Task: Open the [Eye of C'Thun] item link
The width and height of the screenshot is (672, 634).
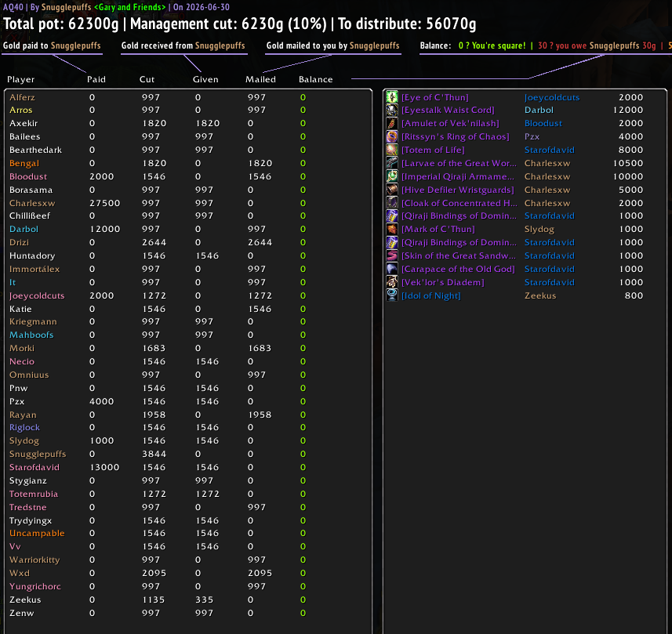Action: [434, 98]
